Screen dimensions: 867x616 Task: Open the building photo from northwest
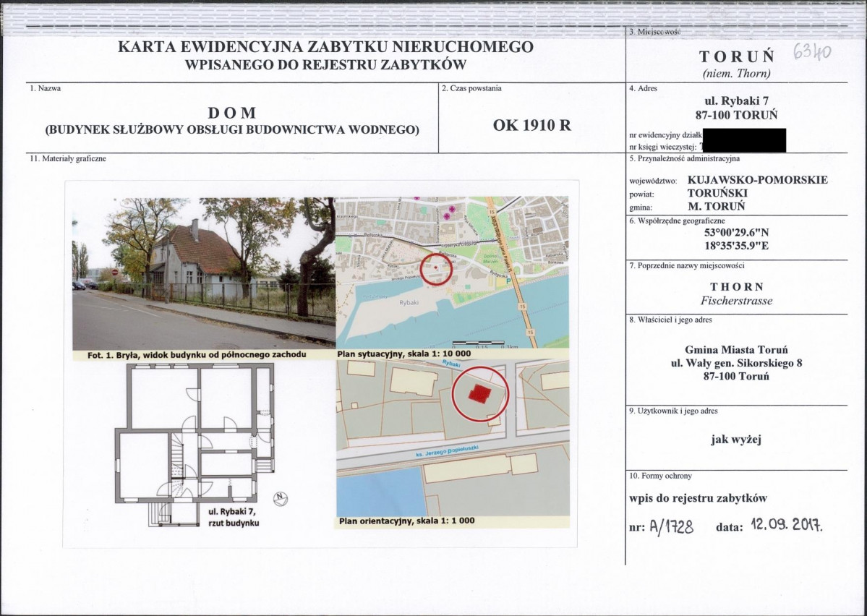pyautogui.click(x=203, y=273)
